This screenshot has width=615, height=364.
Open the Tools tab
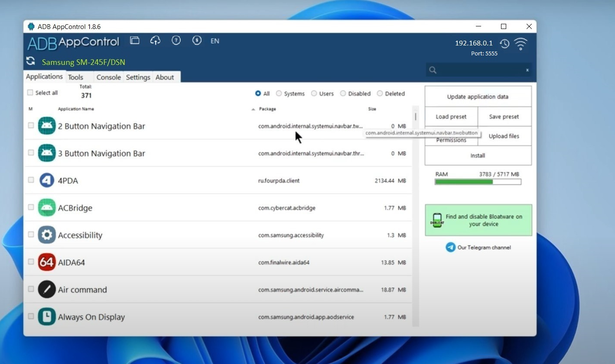pos(75,77)
